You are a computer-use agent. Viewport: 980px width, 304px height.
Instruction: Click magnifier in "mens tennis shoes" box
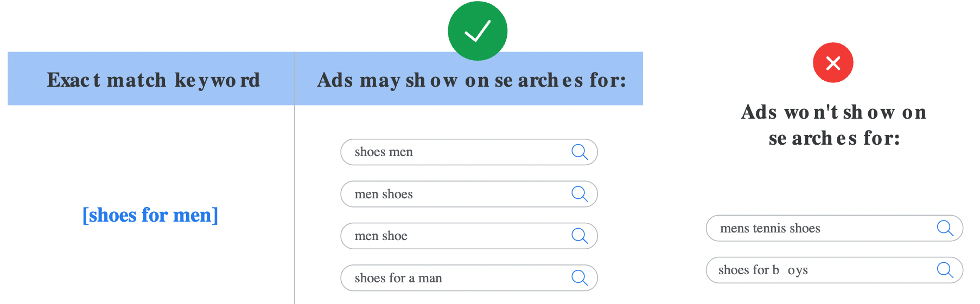945,228
